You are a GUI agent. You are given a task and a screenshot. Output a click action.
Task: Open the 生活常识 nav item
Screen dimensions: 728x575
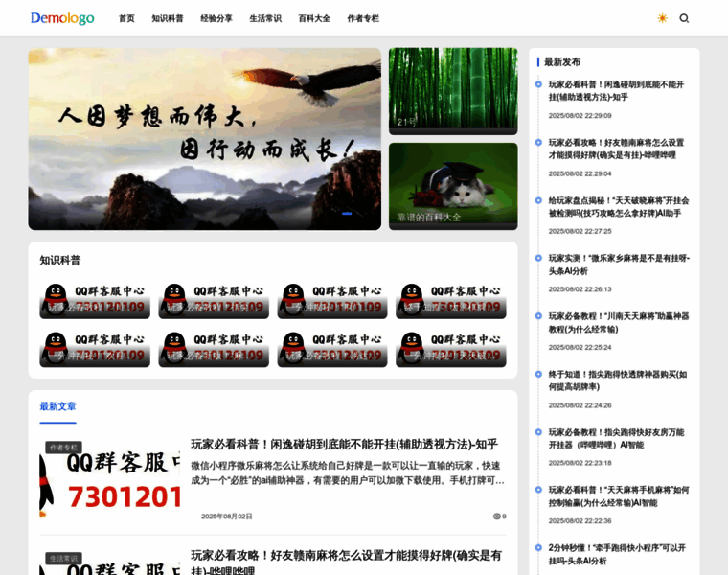coord(265,18)
